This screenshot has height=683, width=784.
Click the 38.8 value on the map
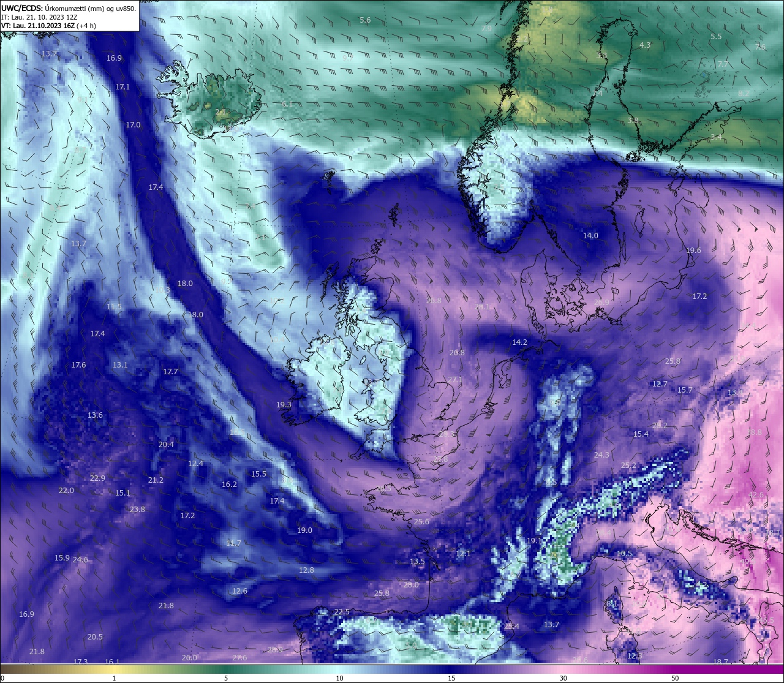(754, 432)
